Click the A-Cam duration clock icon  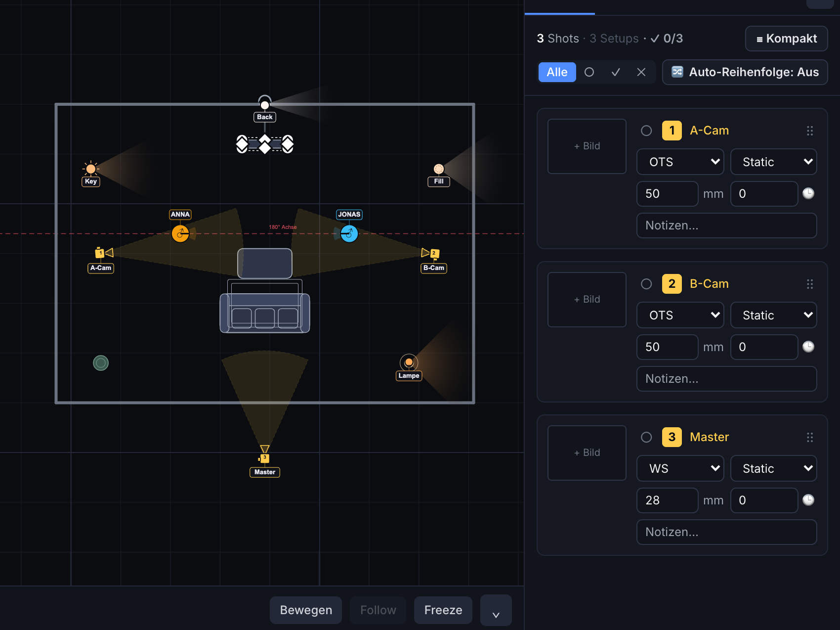pos(808,193)
